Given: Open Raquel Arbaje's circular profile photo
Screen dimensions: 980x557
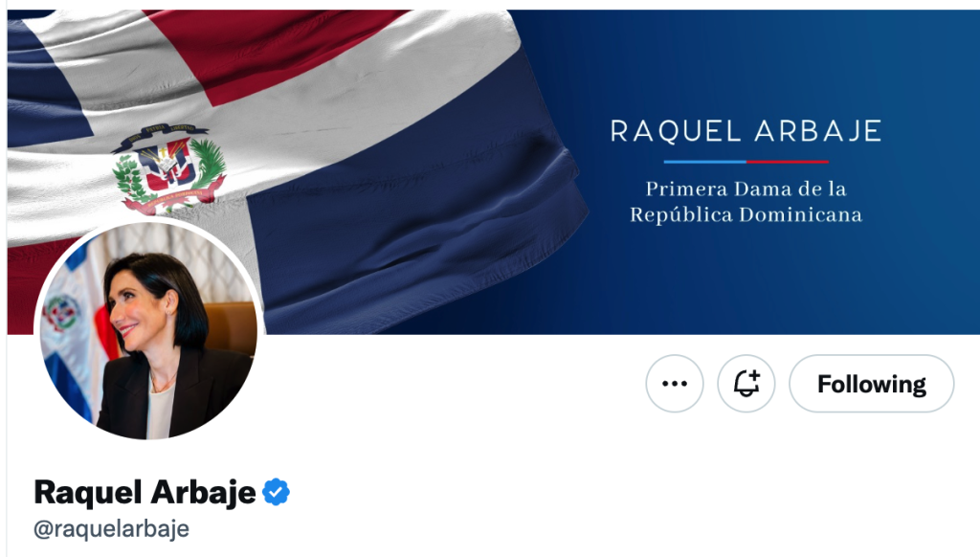Looking at the screenshot, I should point(148,330).
